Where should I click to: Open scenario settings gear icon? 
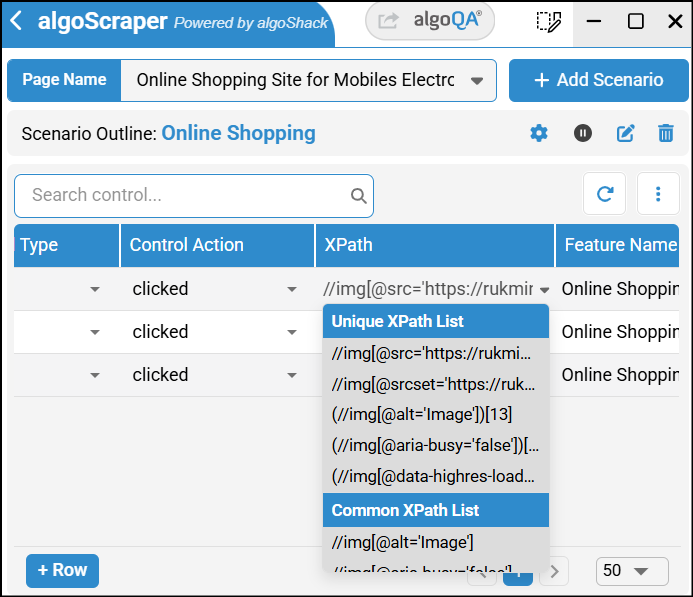coord(539,133)
